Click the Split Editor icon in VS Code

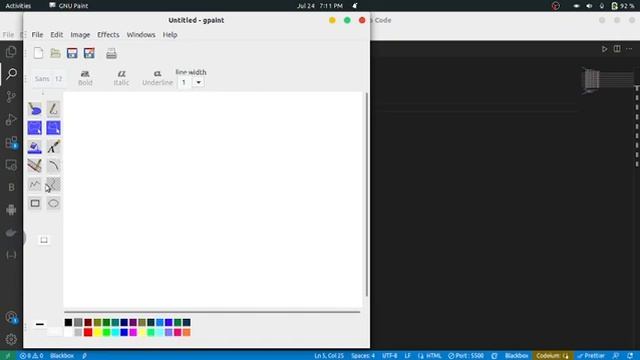tap(617, 49)
